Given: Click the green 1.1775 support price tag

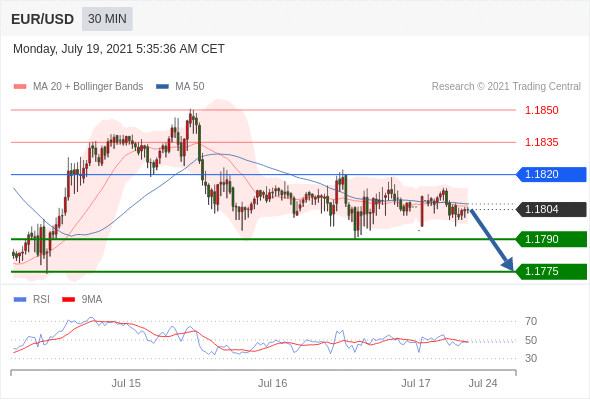Looking at the screenshot, I should (x=551, y=271).
